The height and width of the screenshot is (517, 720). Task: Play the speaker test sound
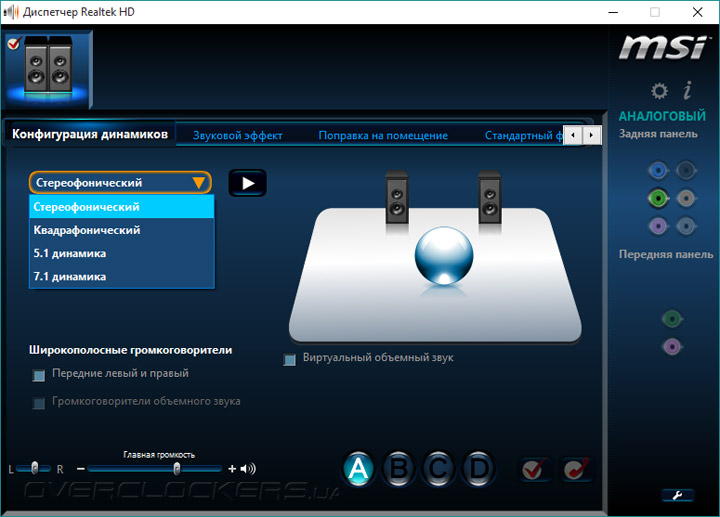click(x=248, y=183)
